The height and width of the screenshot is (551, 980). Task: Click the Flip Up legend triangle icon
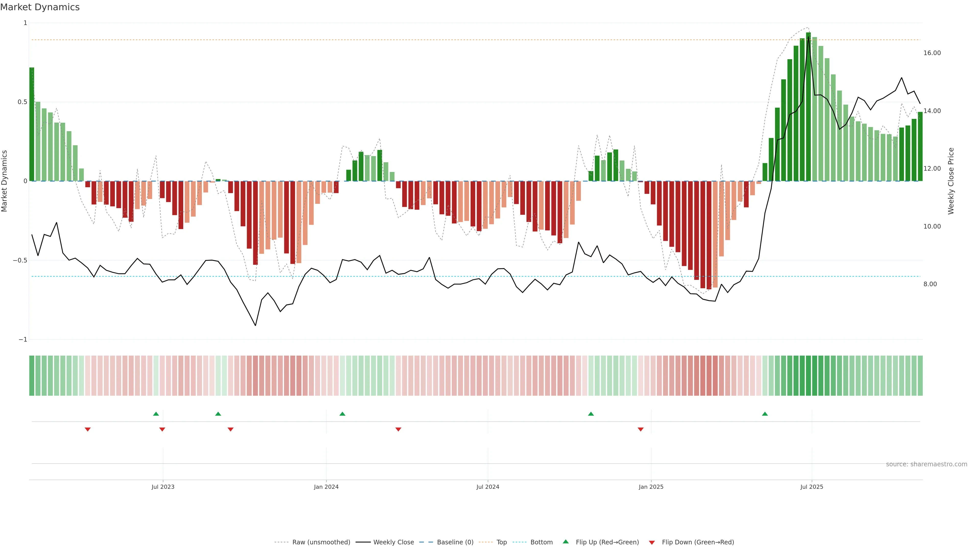[x=566, y=542]
